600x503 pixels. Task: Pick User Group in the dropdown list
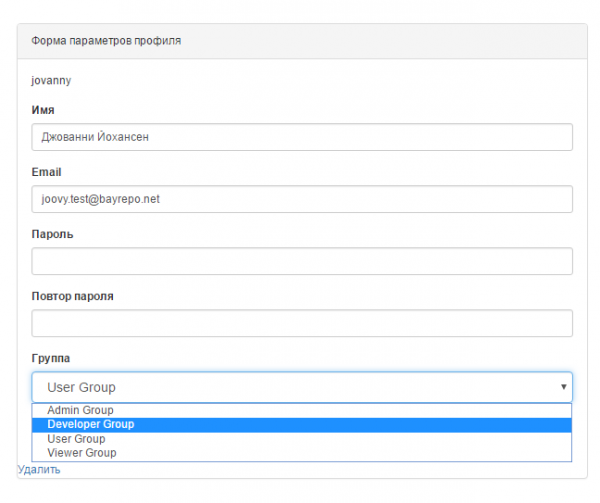(x=302, y=439)
